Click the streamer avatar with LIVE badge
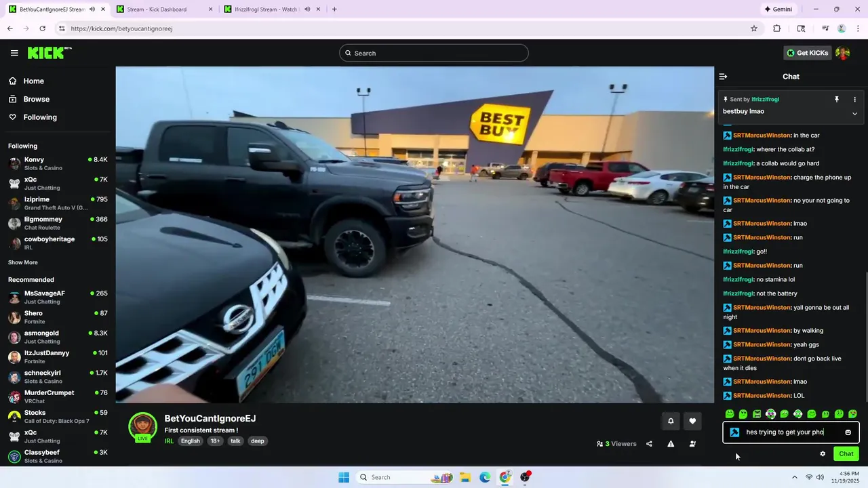Image resolution: width=868 pixels, height=488 pixels. pos(142,426)
